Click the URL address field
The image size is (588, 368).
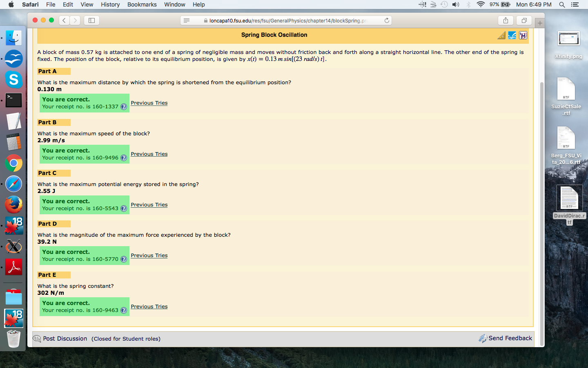click(x=286, y=20)
